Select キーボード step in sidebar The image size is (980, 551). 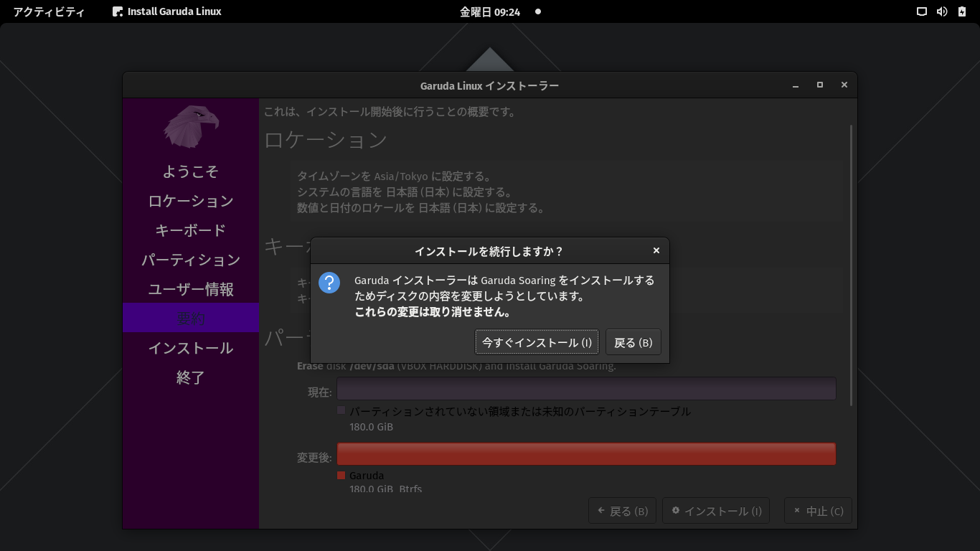191,230
